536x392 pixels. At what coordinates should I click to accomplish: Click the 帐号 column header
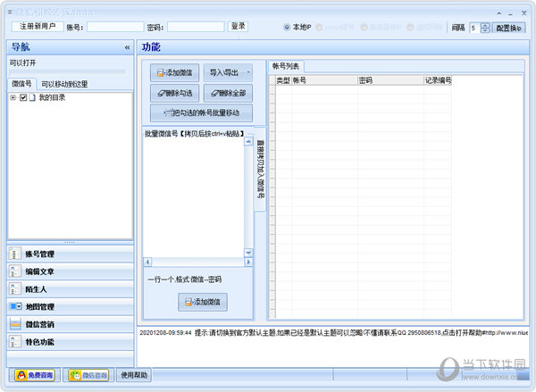click(324, 80)
